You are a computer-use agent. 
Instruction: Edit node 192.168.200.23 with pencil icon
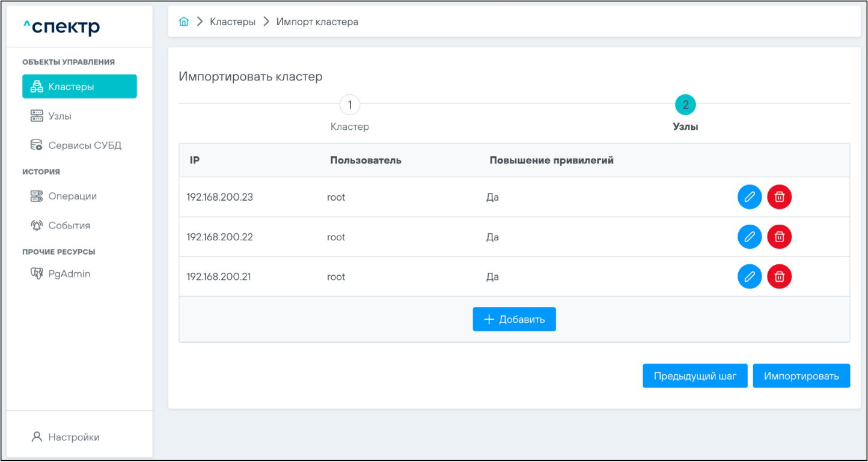749,197
